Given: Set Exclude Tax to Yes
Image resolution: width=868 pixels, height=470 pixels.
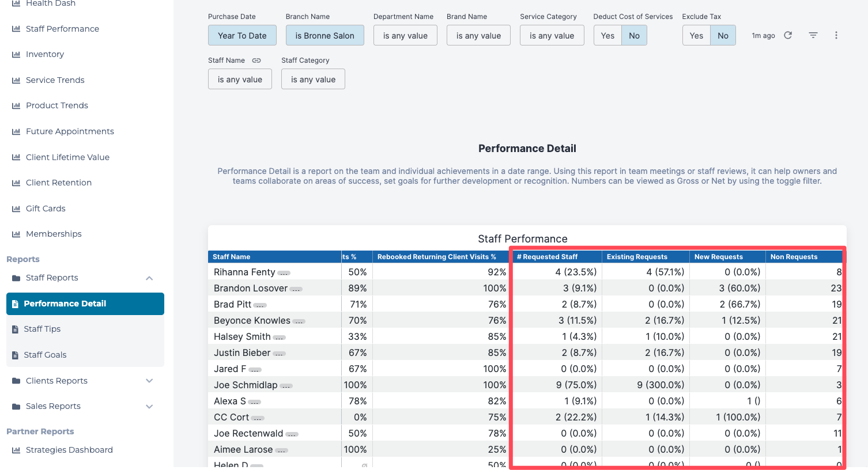Looking at the screenshot, I should pyautogui.click(x=696, y=36).
